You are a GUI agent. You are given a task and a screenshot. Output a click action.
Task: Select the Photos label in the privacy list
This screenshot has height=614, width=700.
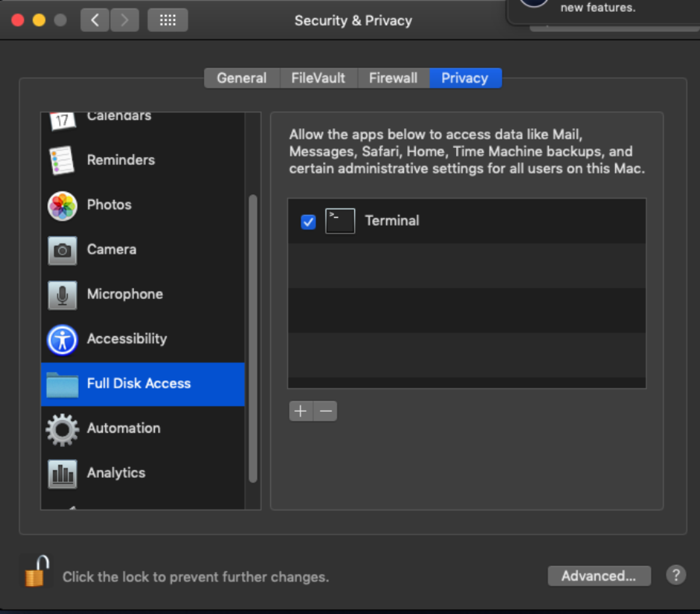tap(109, 205)
